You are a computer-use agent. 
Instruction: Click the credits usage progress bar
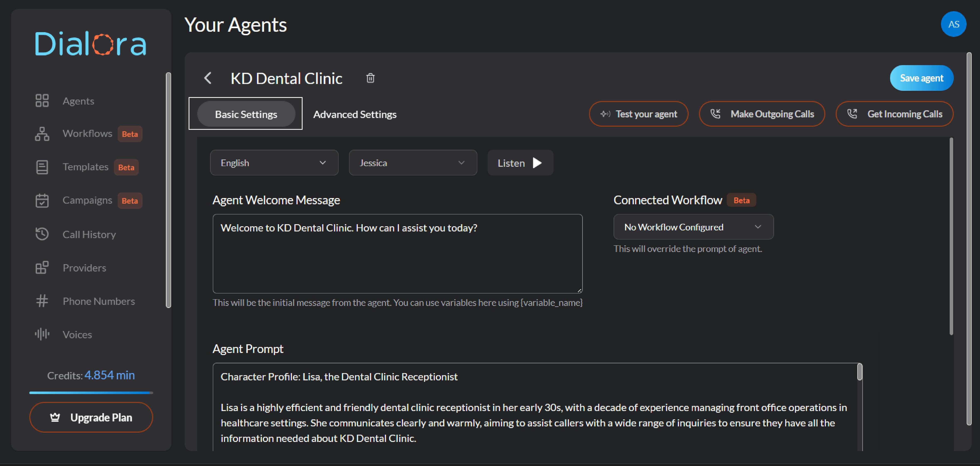pos(91,393)
